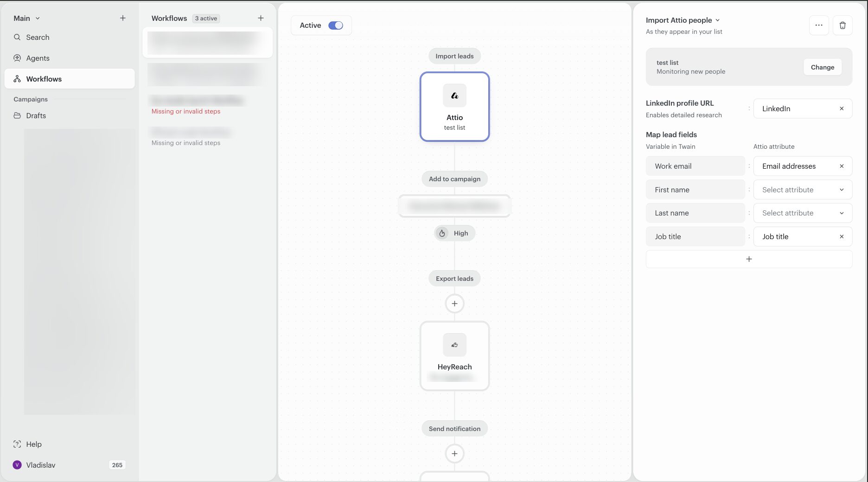Open the three-dot more options menu
This screenshot has width=868, height=482.
819,25
